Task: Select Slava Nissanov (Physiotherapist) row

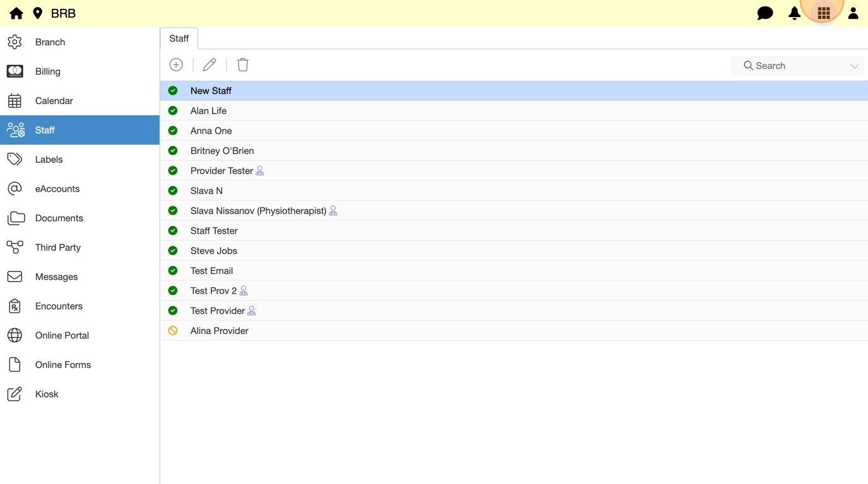Action: click(258, 210)
